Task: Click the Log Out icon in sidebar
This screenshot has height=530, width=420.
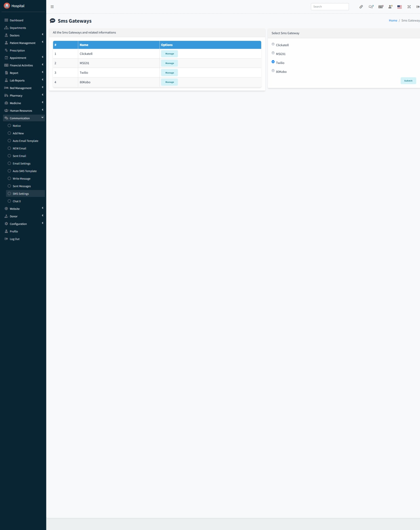Action: click(6, 239)
